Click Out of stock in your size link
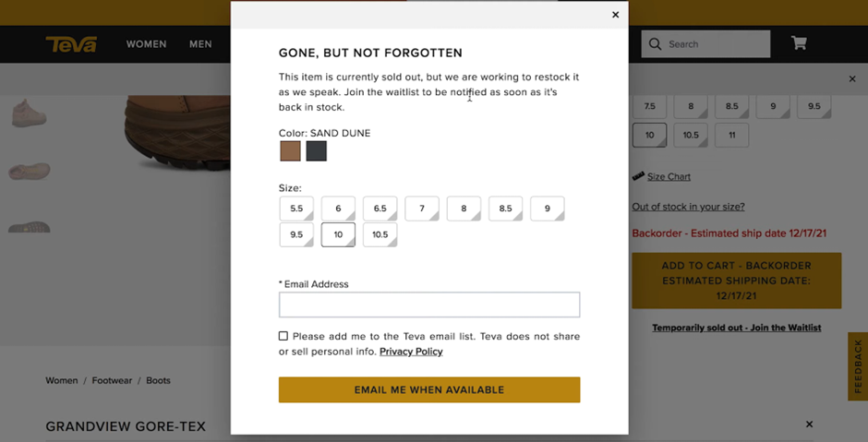This screenshot has width=868, height=442. (x=688, y=207)
